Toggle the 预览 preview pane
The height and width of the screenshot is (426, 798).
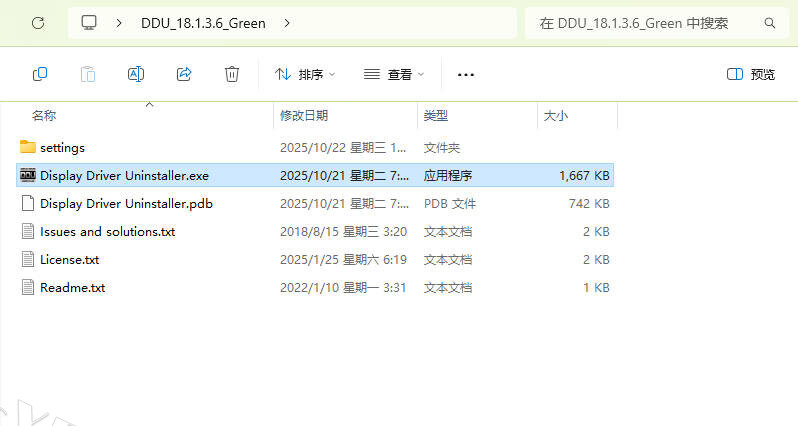pyautogui.click(x=750, y=74)
